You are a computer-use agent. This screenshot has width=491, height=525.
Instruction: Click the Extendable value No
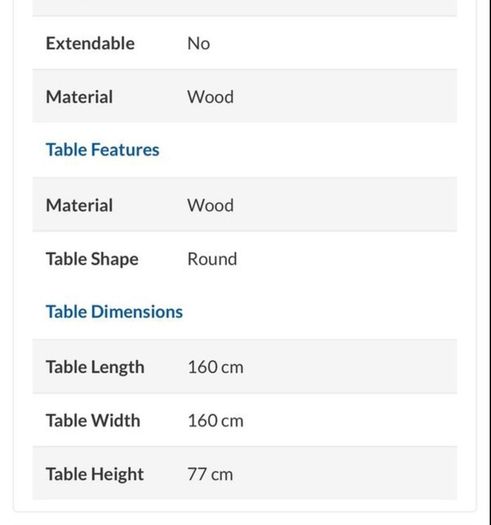(199, 44)
